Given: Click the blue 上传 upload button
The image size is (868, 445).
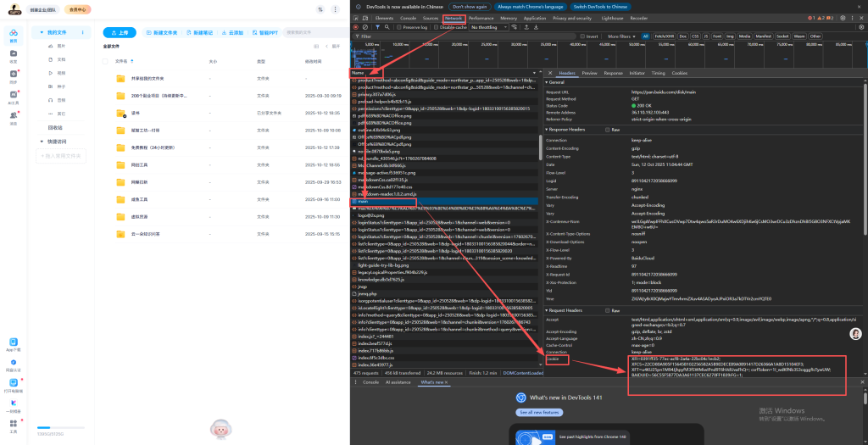Looking at the screenshot, I should coord(120,32).
